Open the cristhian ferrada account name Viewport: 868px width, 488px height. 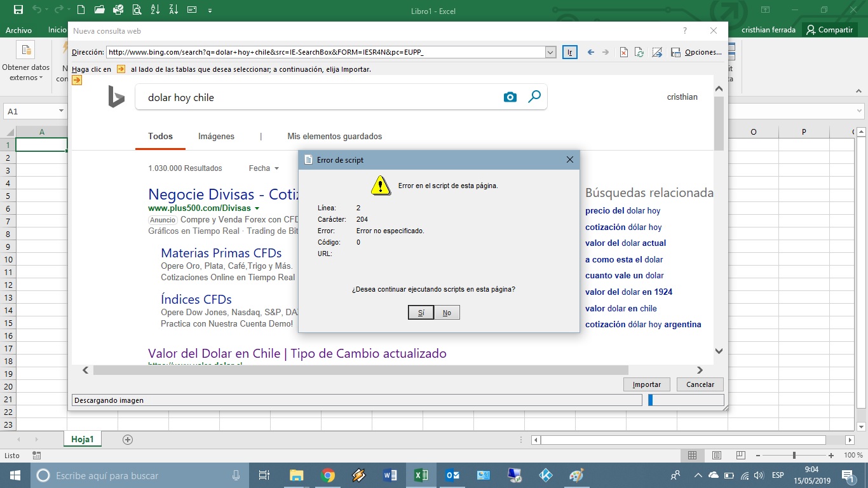tap(768, 30)
